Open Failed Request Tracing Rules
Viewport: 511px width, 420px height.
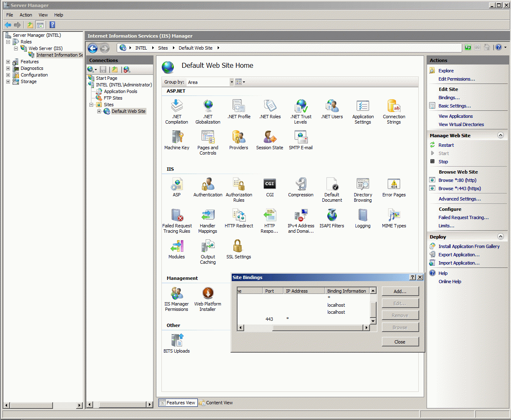tap(177, 221)
